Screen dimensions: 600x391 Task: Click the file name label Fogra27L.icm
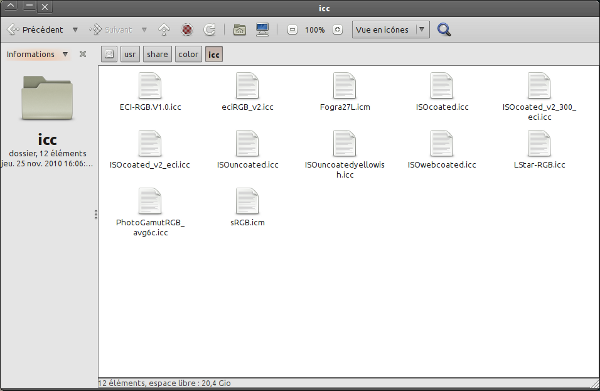tap(345, 107)
